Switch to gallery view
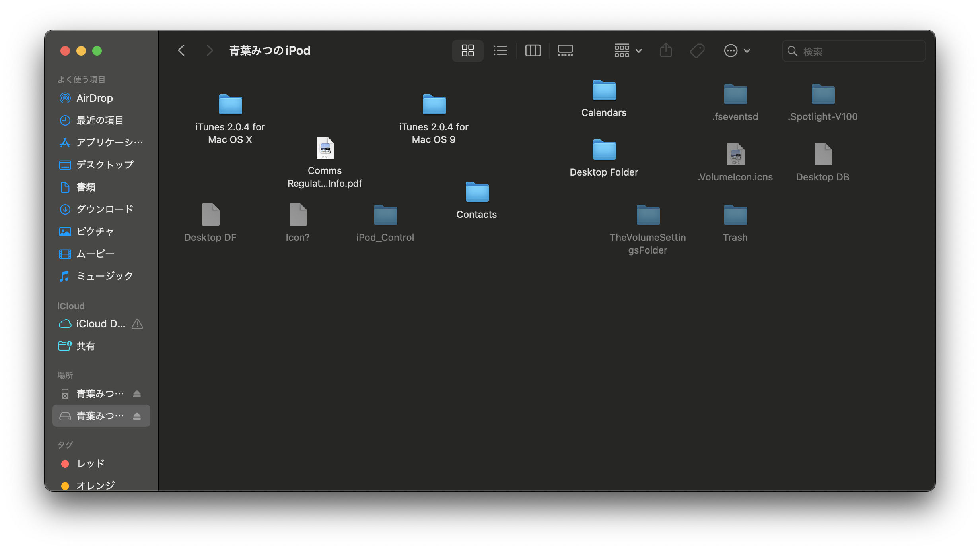 (x=565, y=50)
